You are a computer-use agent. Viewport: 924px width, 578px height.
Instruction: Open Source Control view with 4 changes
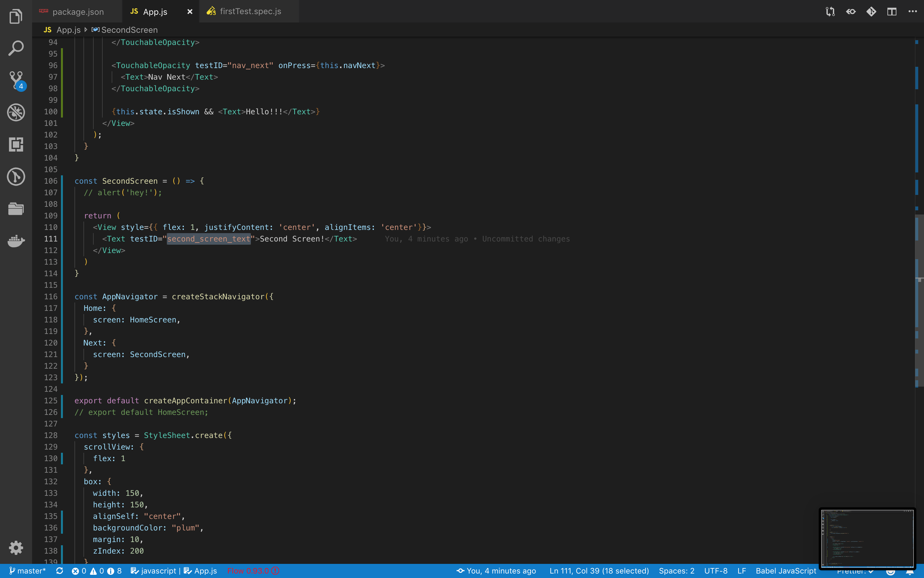coord(16,80)
